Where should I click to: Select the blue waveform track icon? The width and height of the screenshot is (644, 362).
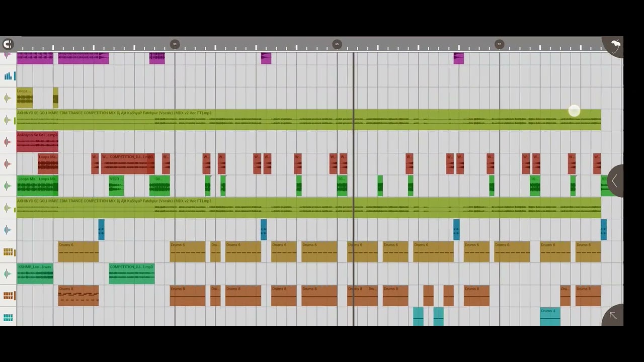(8, 230)
